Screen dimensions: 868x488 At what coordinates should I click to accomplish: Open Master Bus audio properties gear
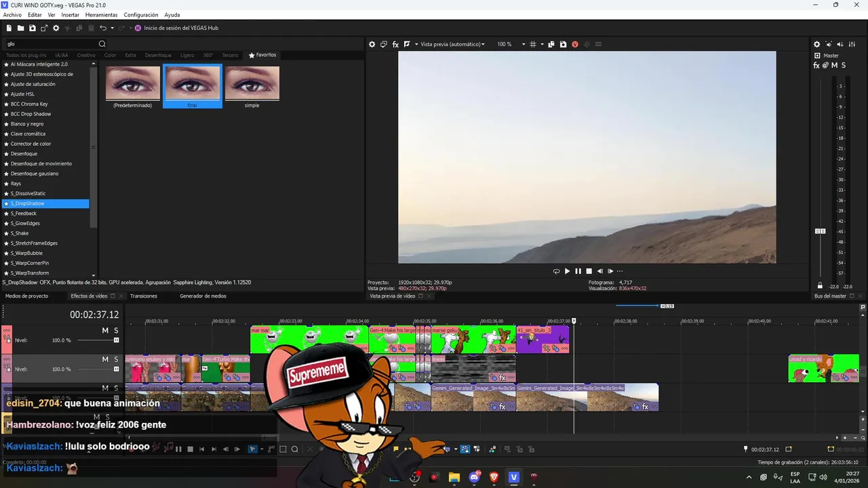pos(817,44)
